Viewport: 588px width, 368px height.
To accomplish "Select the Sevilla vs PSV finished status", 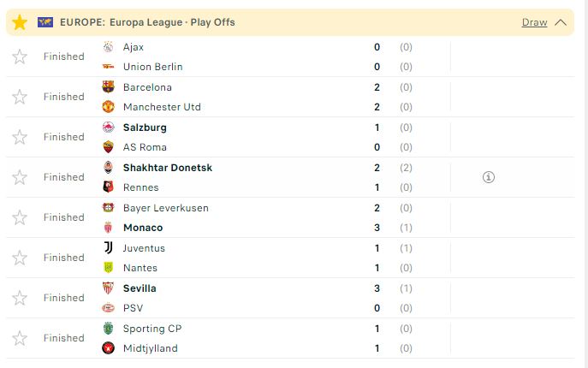I will [x=63, y=298].
